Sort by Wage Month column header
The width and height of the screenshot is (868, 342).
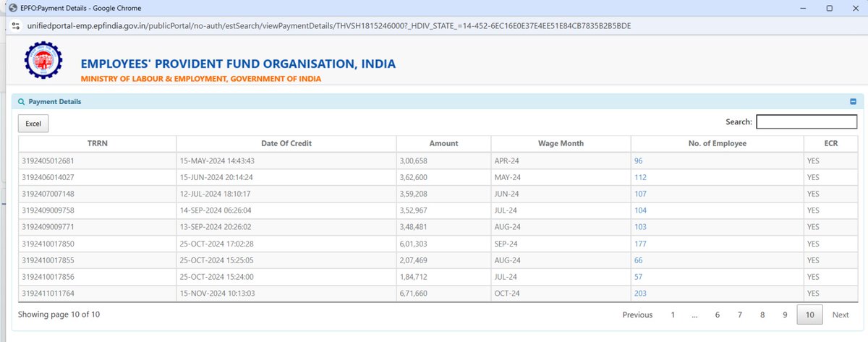click(x=561, y=143)
